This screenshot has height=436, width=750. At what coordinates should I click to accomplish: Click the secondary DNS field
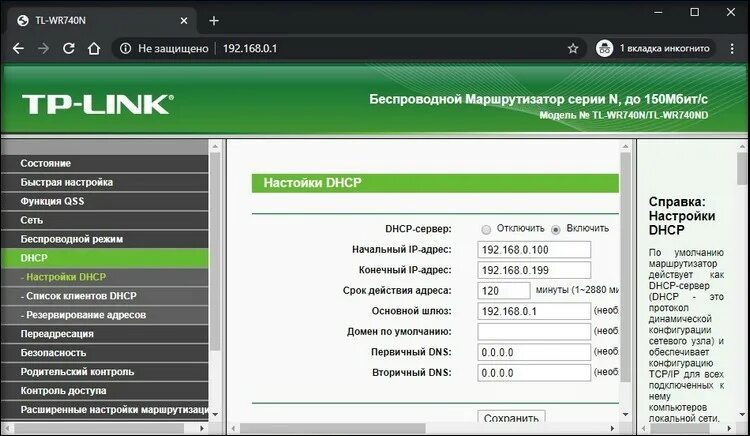click(534, 373)
